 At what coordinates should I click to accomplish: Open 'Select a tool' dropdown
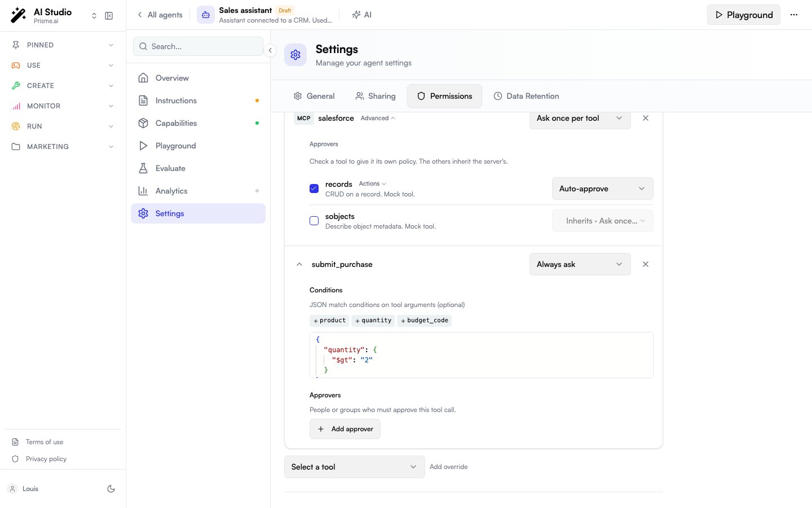[x=354, y=467]
